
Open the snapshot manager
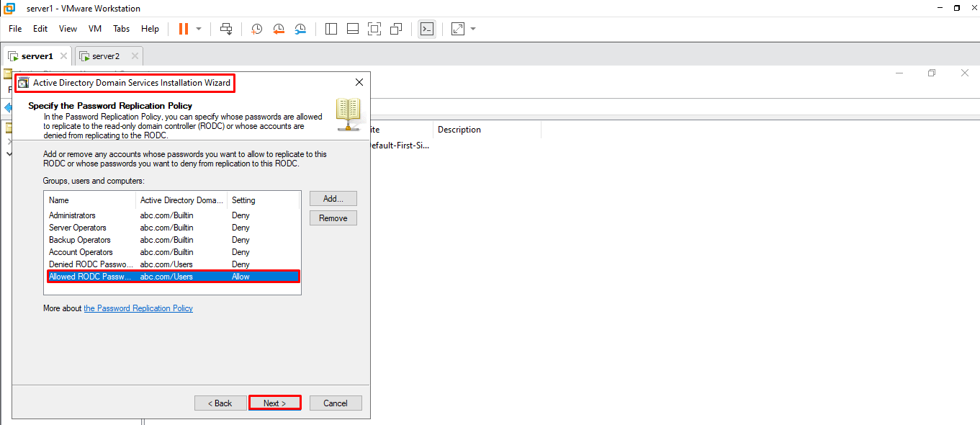[300, 29]
